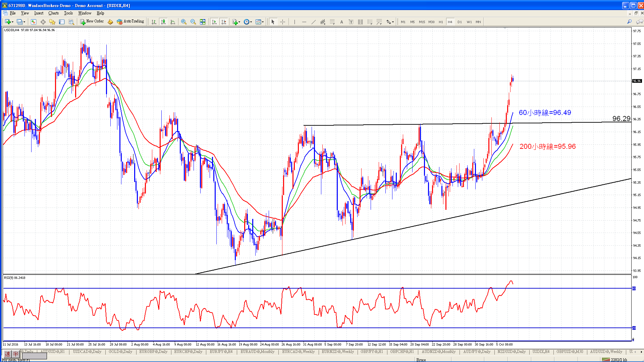Open the Help menu
Screen dimensions: 644x362
100,13
